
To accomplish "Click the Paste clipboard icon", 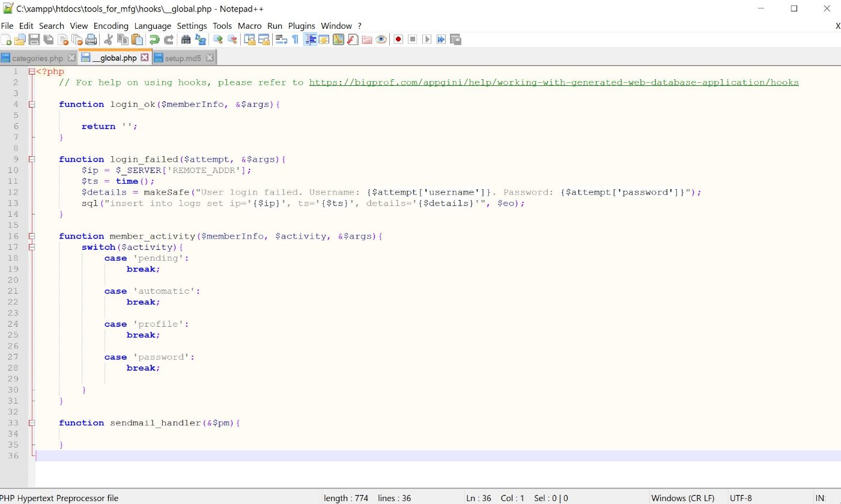I will (137, 40).
